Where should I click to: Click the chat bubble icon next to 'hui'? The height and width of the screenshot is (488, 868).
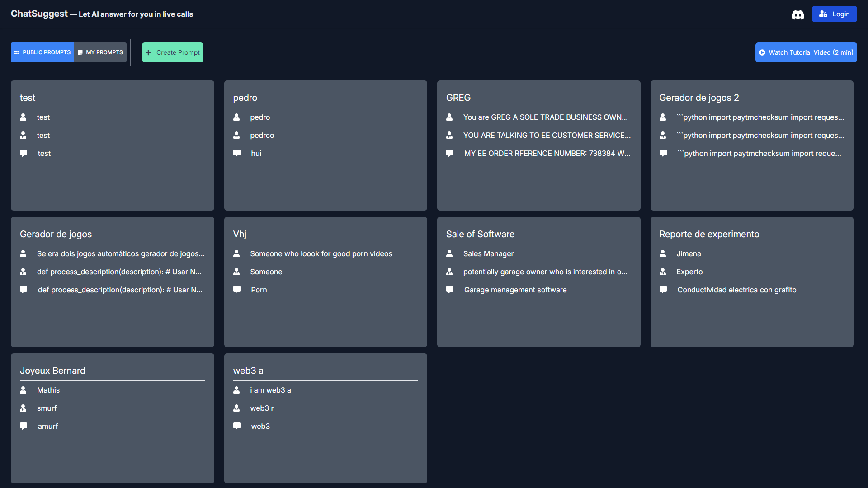click(237, 153)
